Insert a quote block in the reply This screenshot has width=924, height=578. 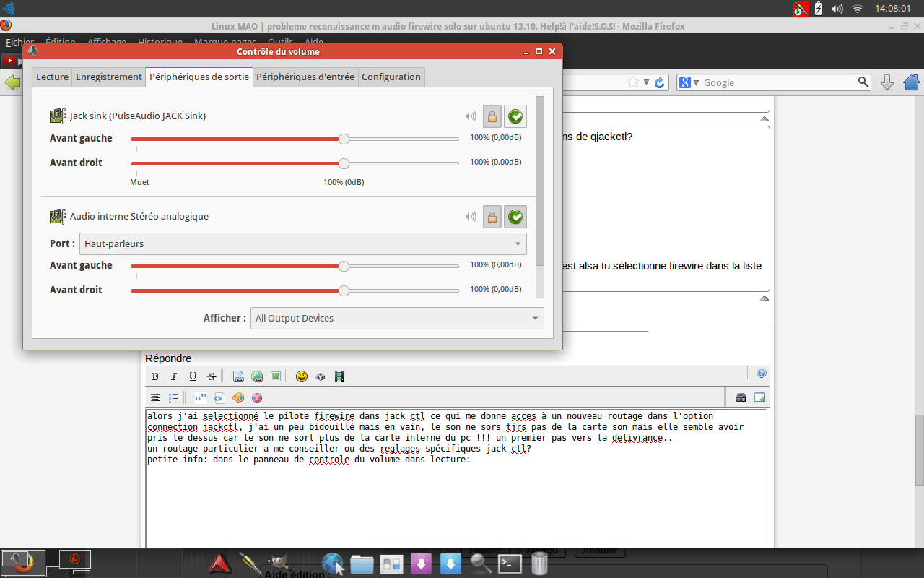[x=201, y=398]
